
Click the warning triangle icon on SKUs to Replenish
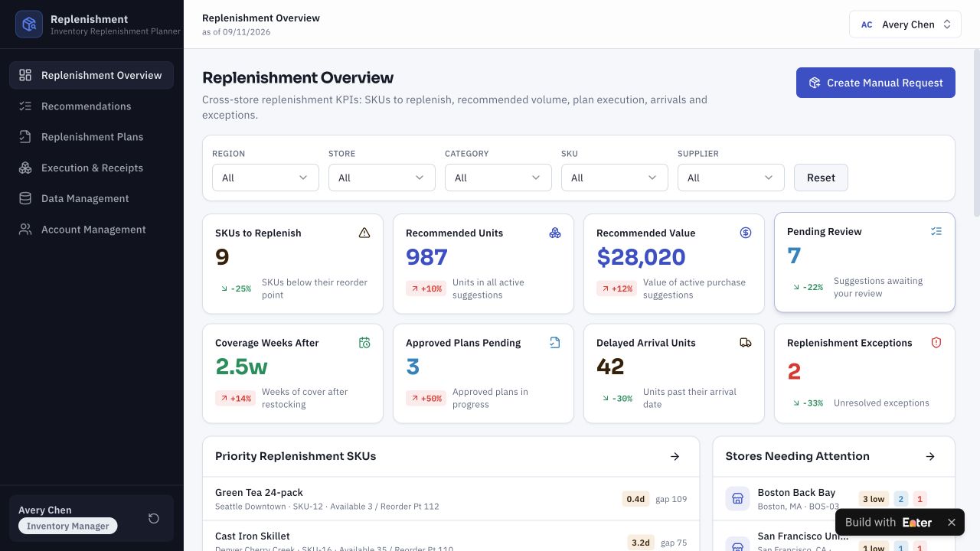pos(364,233)
